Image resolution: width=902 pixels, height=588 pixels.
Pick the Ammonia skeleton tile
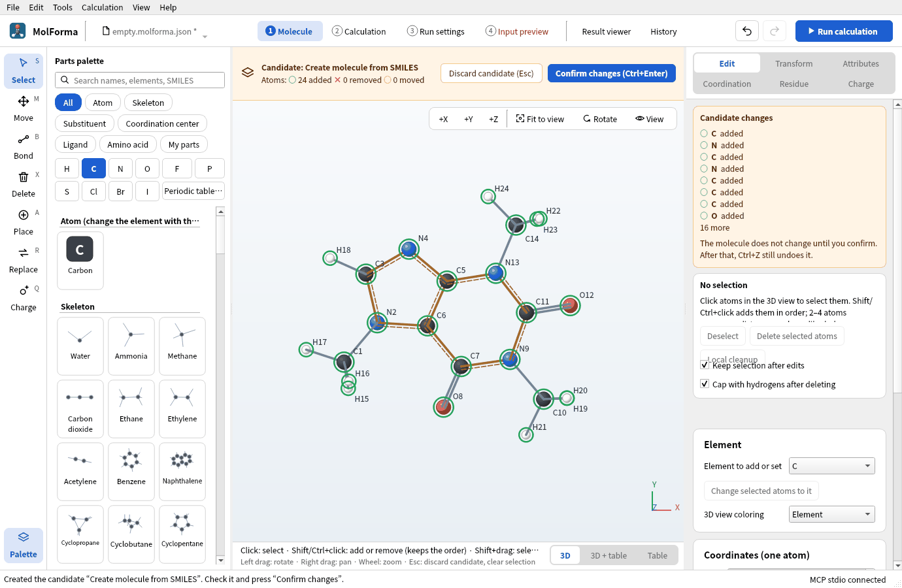click(131, 346)
